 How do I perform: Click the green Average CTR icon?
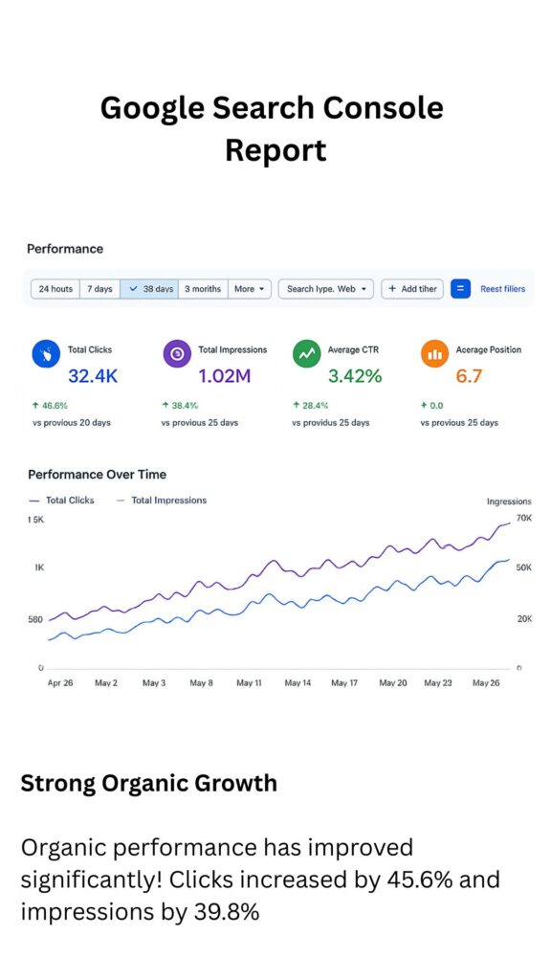(305, 354)
